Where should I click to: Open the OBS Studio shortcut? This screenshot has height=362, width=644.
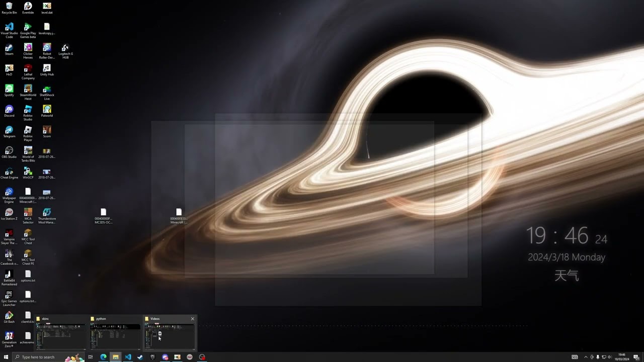point(9,152)
